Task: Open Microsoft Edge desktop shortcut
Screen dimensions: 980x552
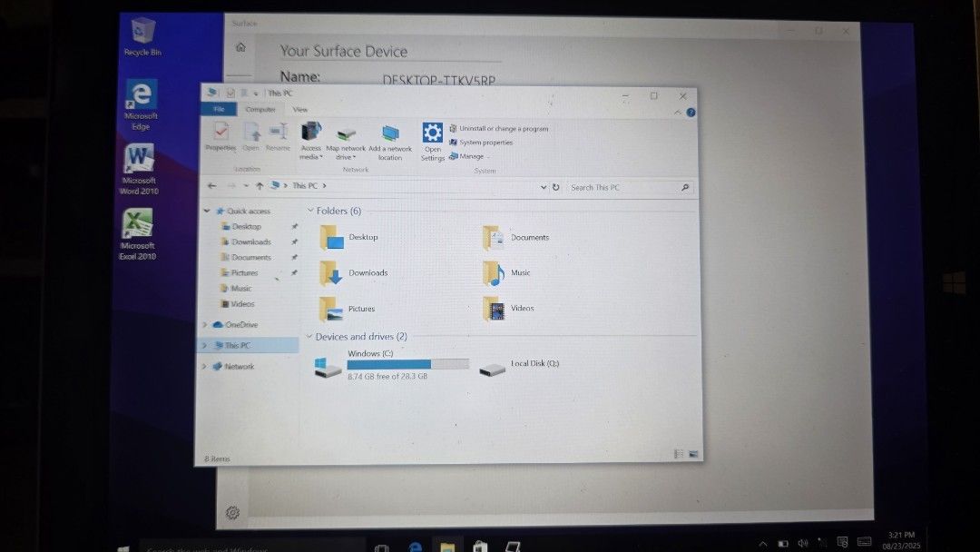Action: pos(141,104)
